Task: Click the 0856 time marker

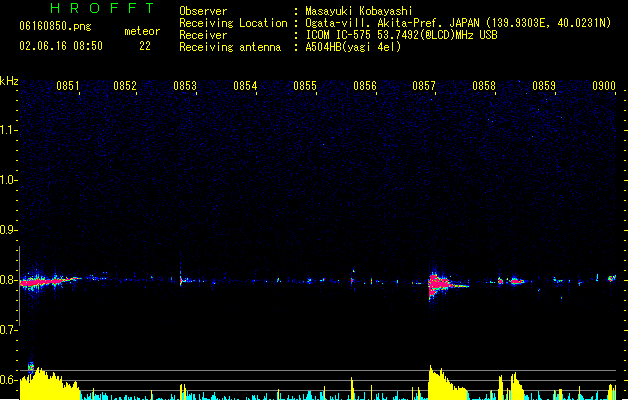Action: point(365,86)
